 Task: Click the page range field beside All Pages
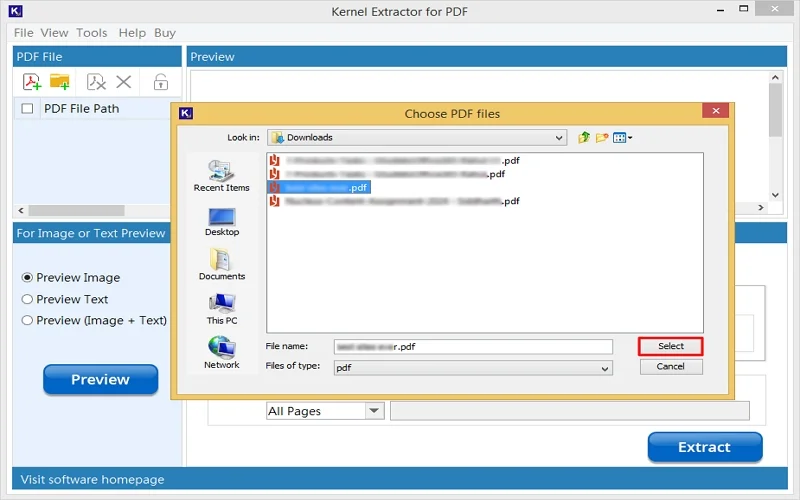tap(569, 411)
